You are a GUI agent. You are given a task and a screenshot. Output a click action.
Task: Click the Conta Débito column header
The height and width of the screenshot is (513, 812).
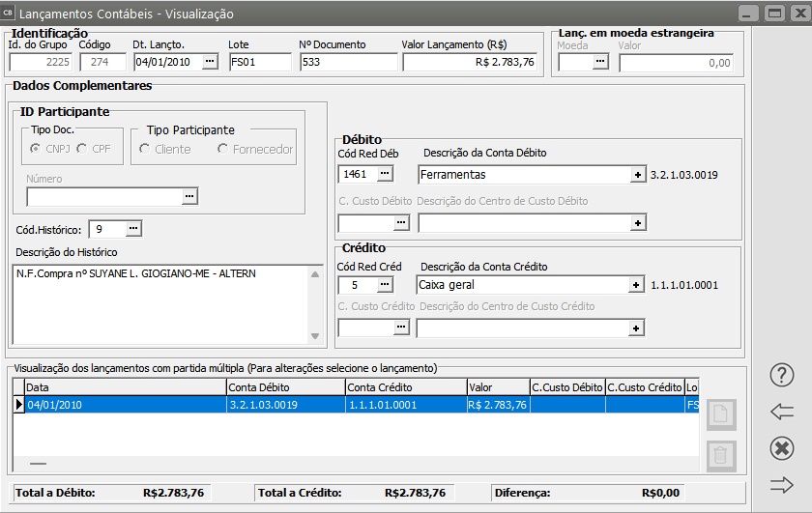click(285, 386)
